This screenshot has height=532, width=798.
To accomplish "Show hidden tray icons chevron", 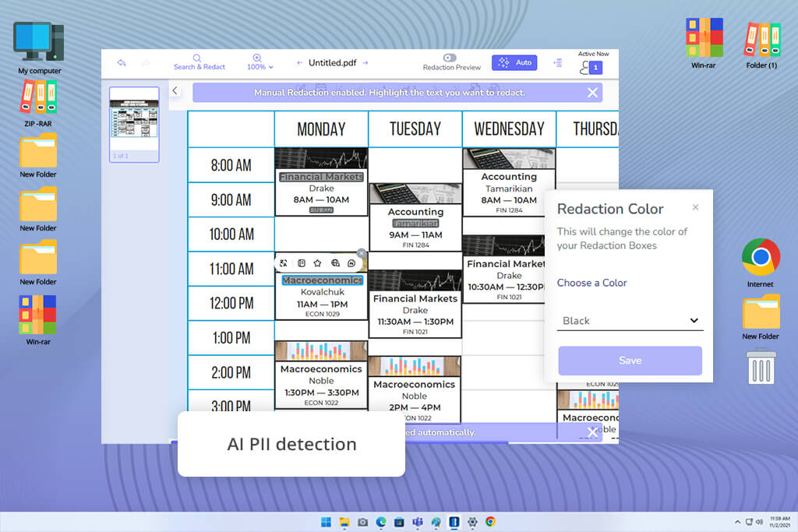I will pos(737,522).
